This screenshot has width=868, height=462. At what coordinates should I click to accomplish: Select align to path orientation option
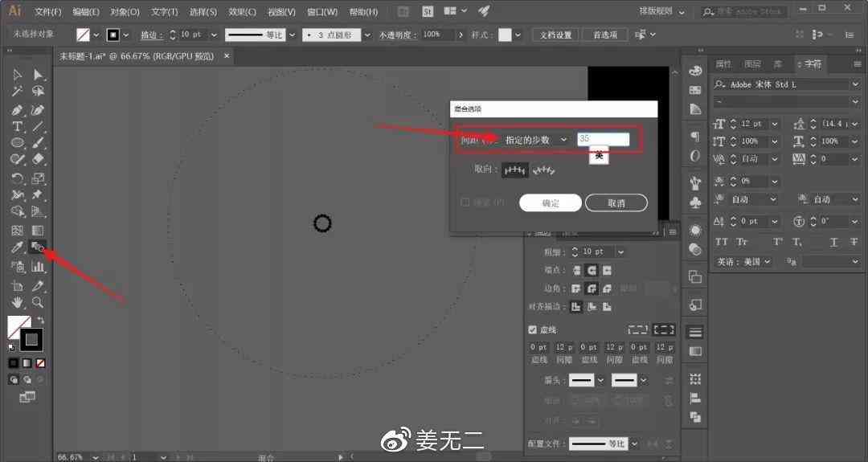pyautogui.click(x=543, y=170)
